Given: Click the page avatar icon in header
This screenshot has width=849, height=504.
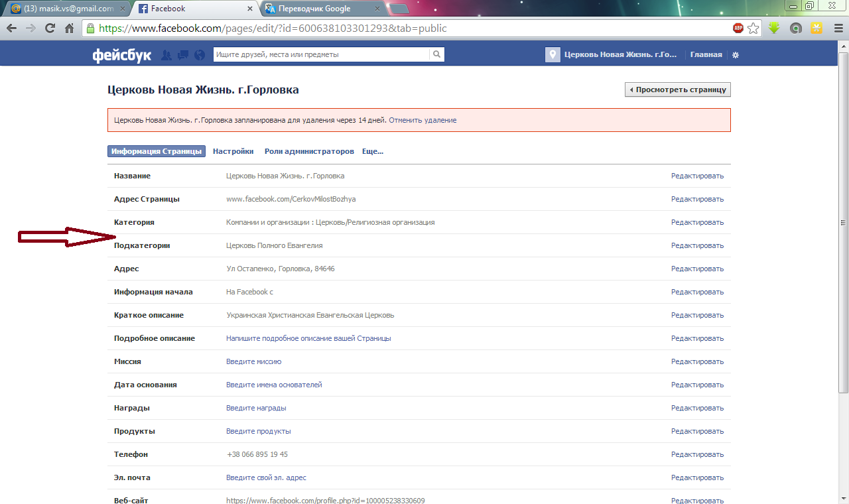Looking at the screenshot, I should point(553,54).
